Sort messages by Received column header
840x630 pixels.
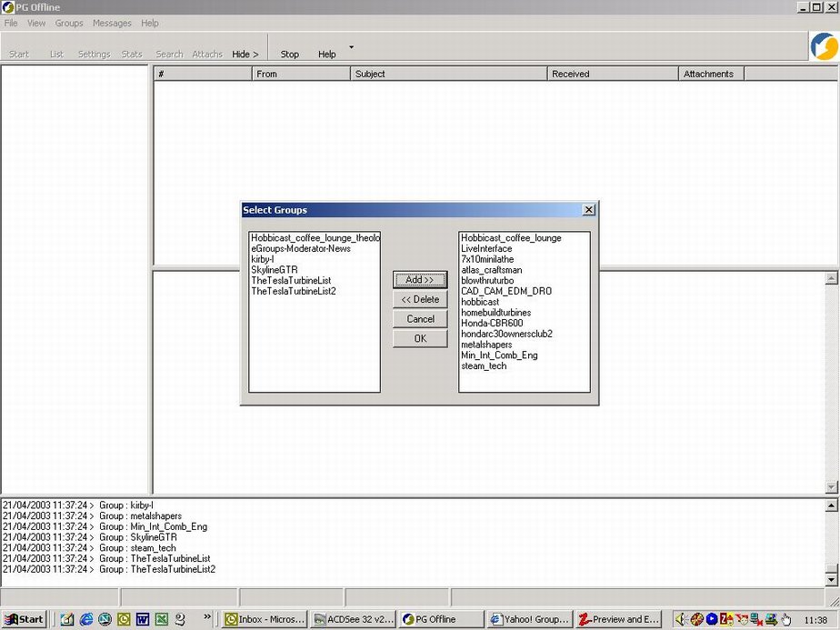click(612, 74)
